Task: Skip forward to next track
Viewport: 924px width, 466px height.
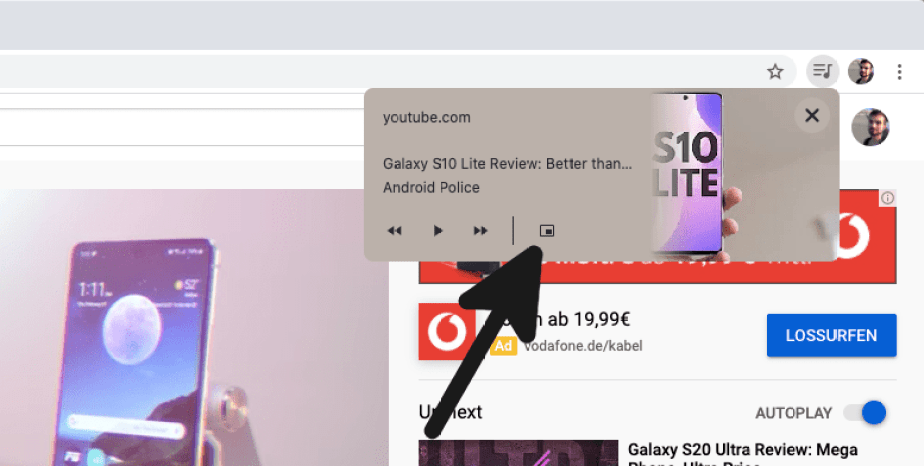Action: [x=481, y=230]
